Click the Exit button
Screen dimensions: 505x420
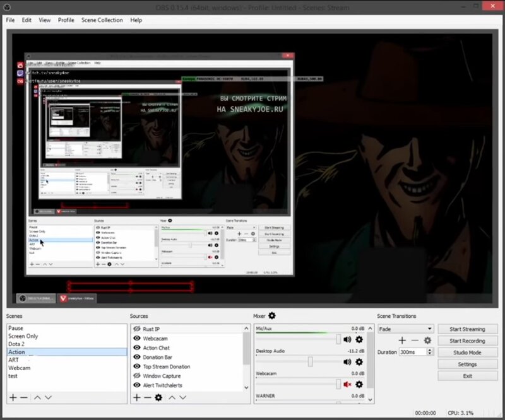click(x=467, y=376)
